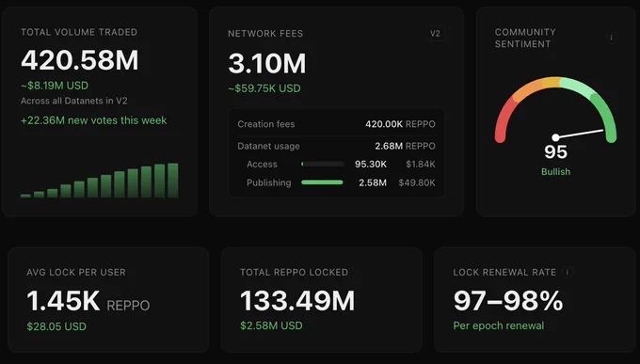Click the Datanet usage row label

(268, 146)
